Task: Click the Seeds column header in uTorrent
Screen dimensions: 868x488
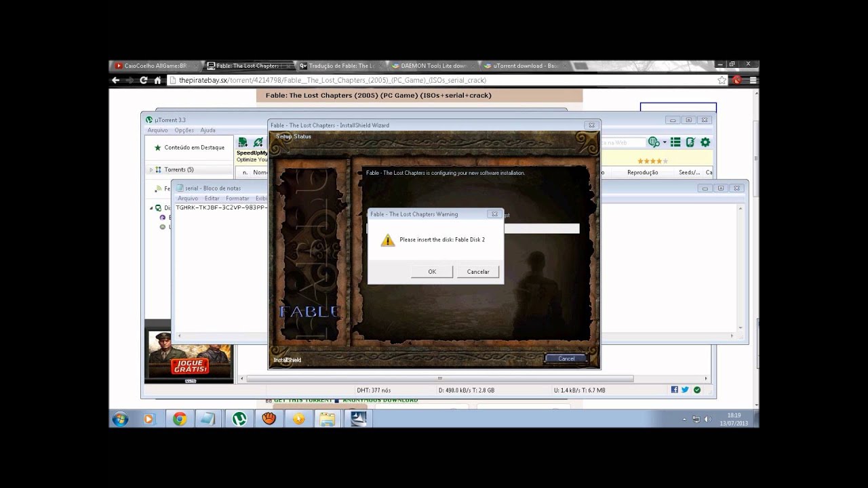Action: tap(689, 173)
